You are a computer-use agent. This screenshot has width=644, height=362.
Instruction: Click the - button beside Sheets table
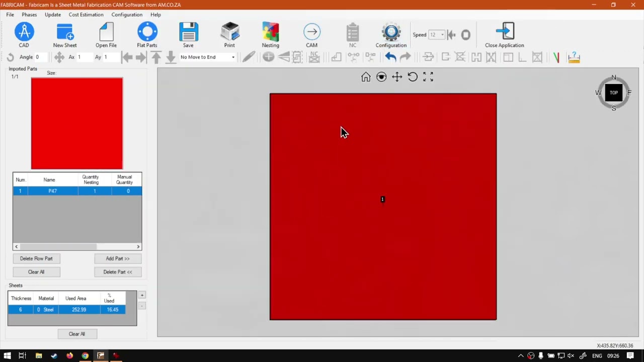coord(142,306)
